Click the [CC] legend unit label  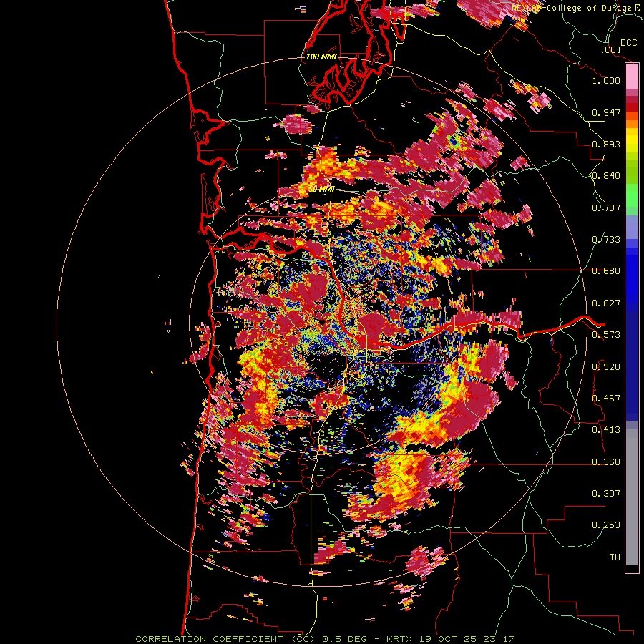[610, 49]
